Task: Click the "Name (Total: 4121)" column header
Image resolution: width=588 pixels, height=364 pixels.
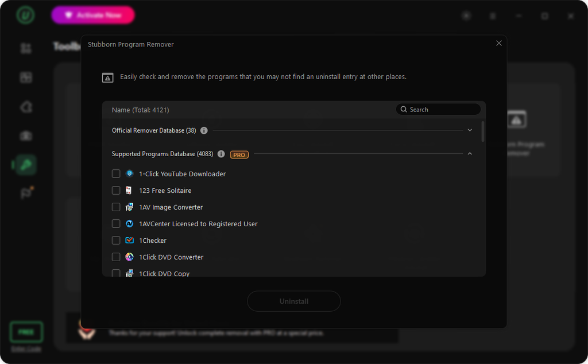Action: click(140, 110)
